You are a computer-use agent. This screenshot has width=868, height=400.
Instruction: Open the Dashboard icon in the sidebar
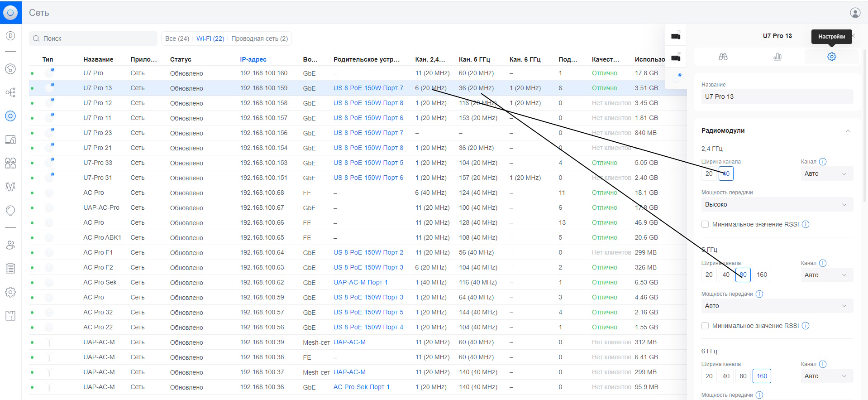[10, 36]
